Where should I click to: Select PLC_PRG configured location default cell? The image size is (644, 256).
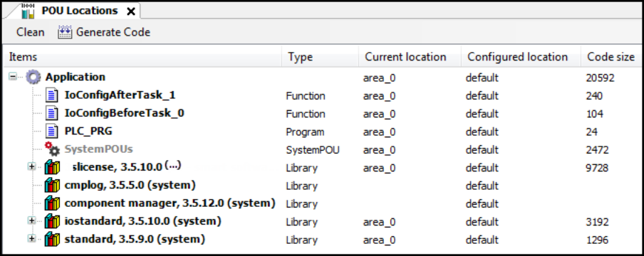pyautogui.click(x=482, y=132)
